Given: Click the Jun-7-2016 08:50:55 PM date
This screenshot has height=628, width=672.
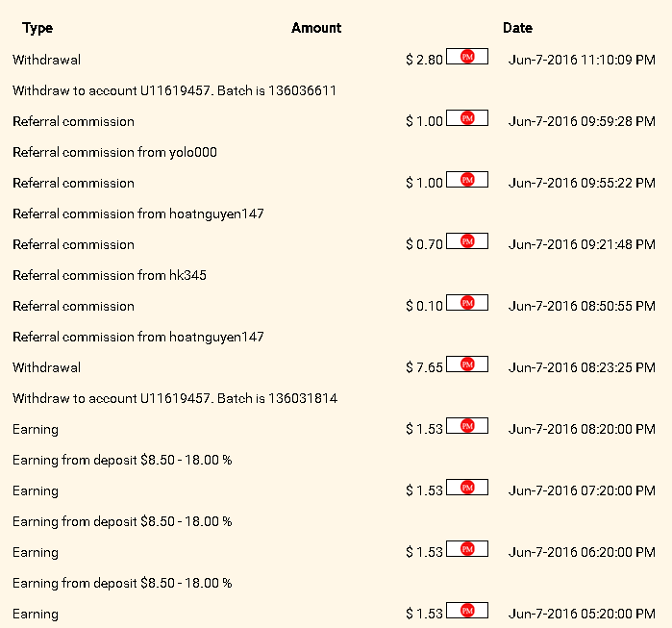Looking at the screenshot, I should 582,306.
